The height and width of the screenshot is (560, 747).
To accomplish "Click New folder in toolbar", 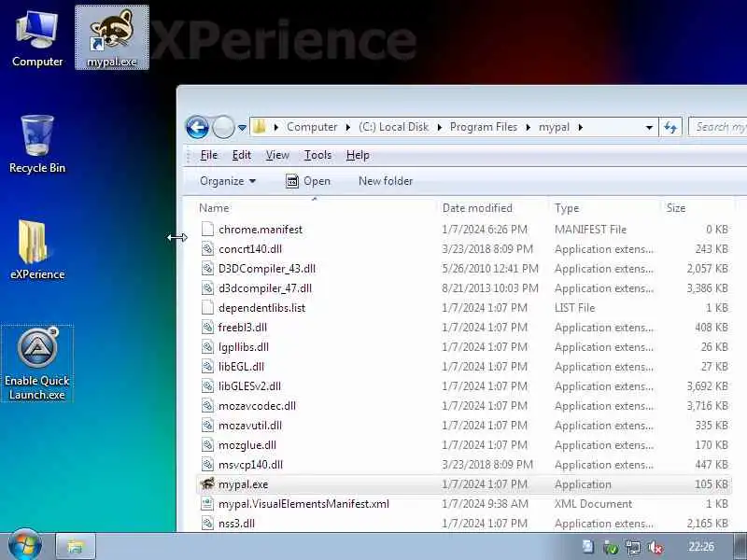I will [x=386, y=181].
